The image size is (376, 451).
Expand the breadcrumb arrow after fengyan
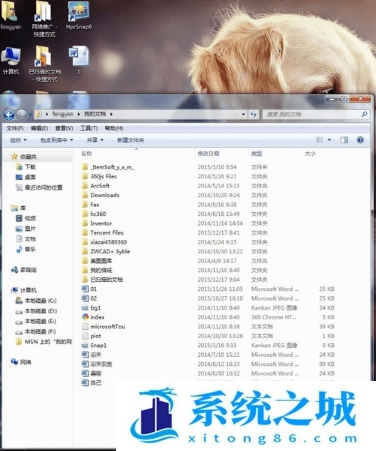(79, 114)
